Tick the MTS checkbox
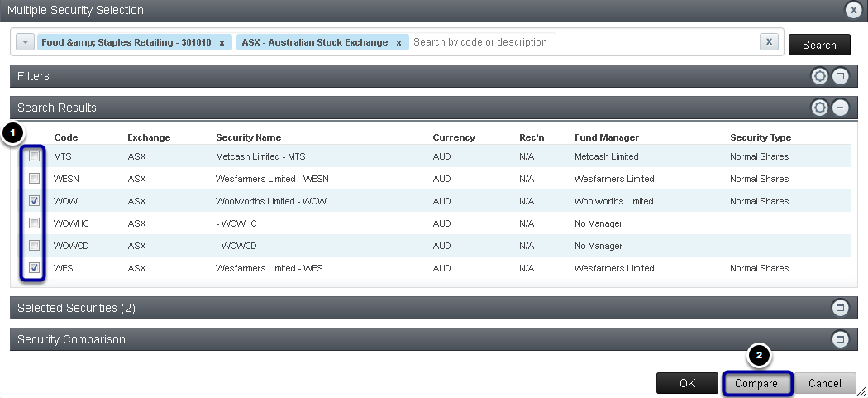This screenshot has width=868, height=398. click(35, 156)
